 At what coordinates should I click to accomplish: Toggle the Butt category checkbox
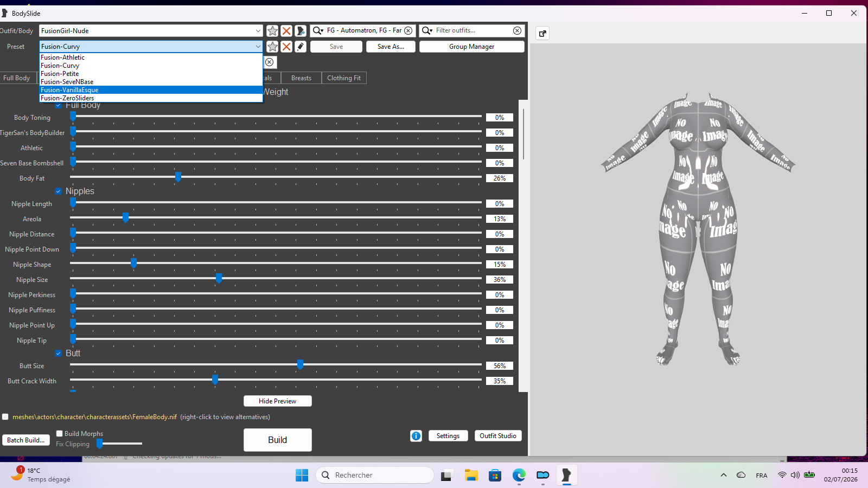click(58, 354)
